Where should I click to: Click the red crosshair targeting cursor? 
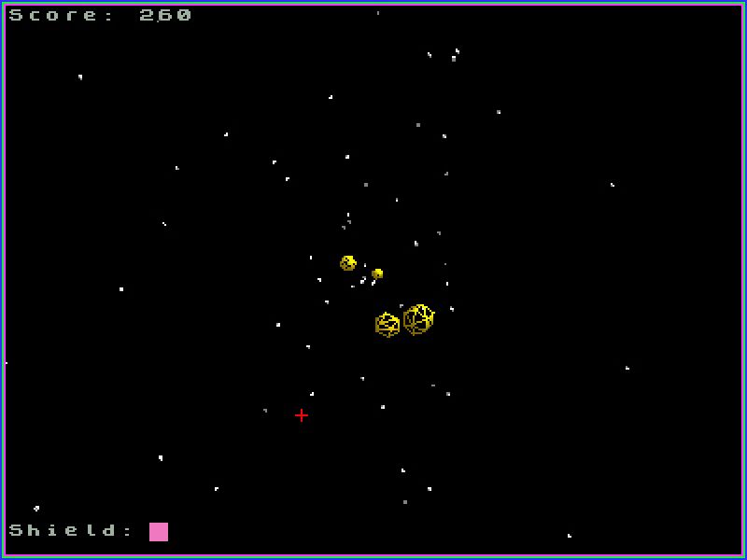point(301,415)
